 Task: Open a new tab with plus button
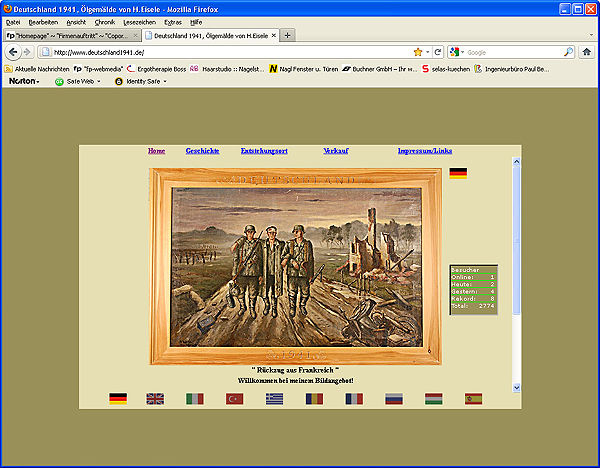point(288,35)
